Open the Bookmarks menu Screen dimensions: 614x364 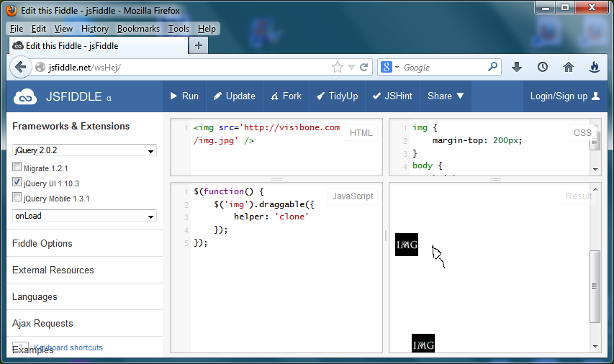click(138, 29)
